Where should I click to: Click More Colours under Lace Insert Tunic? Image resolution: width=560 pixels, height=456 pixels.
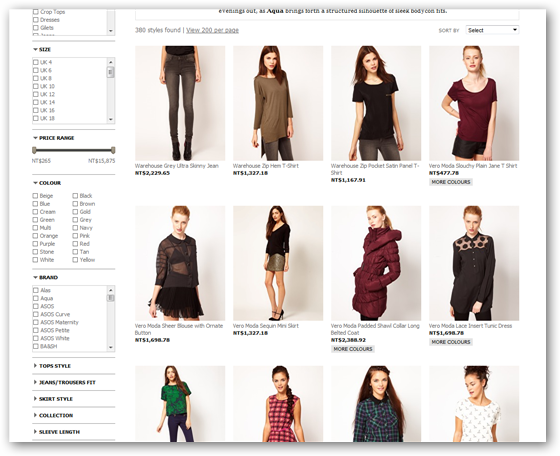[x=451, y=342]
